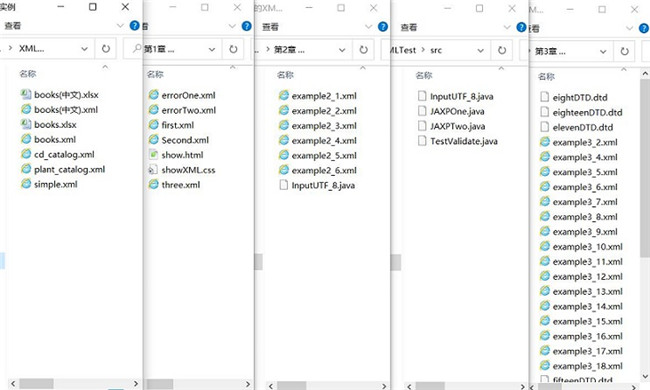Image resolution: width=650 pixels, height=390 pixels.
Task: Click vertical scrollbar thumb in 第3章 window
Action: tap(645, 168)
